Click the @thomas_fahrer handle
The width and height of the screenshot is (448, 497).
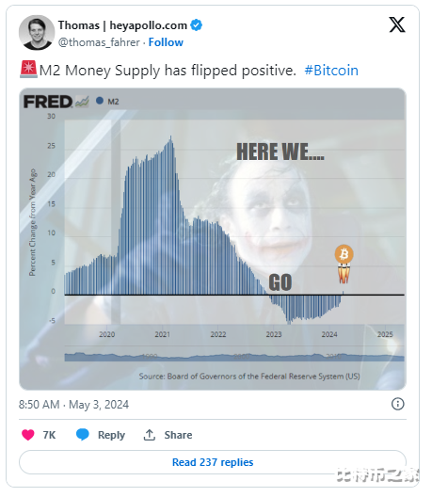pos(99,42)
